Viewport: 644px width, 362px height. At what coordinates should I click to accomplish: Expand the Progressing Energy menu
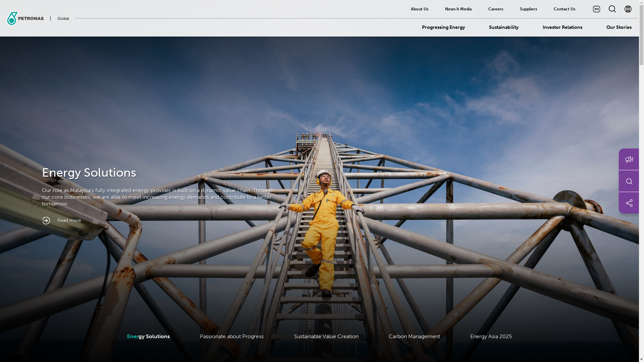(443, 27)
